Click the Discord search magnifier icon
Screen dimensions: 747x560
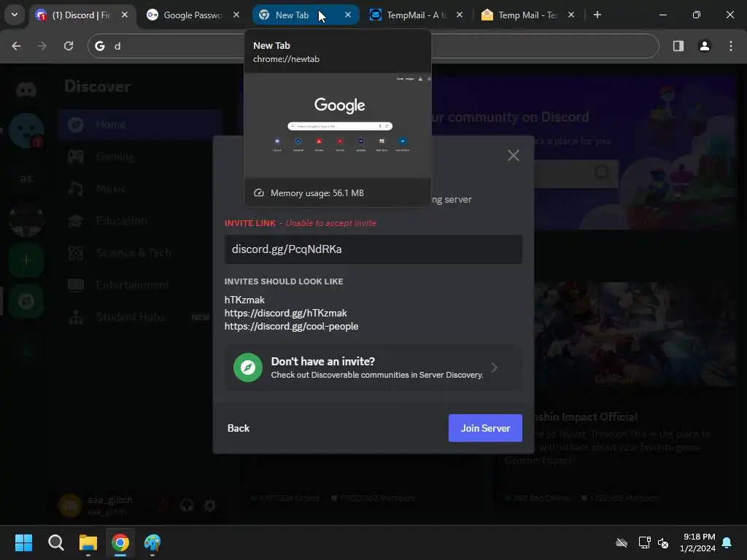602,173
